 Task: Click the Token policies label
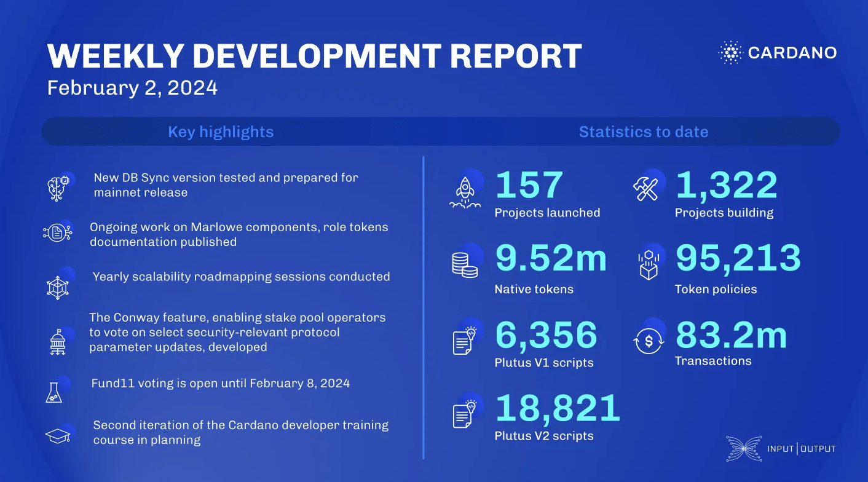(x=716, y=289)
